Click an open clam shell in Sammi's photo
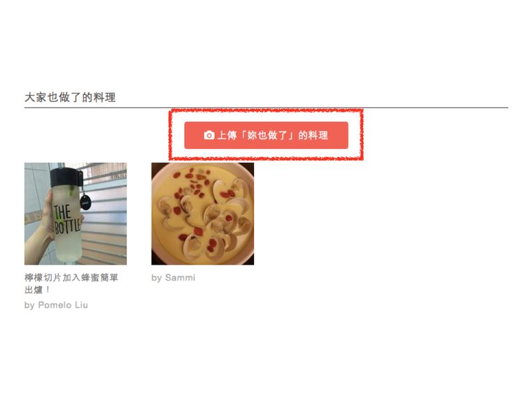 tap(219, 190)
